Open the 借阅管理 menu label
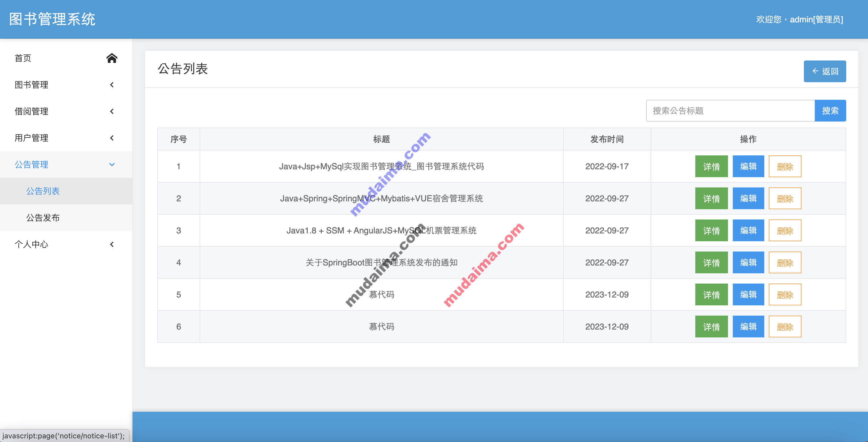Image resolution: width=868 pixels, height=442 pixels. pyautogui.click(x=31, y=111)
